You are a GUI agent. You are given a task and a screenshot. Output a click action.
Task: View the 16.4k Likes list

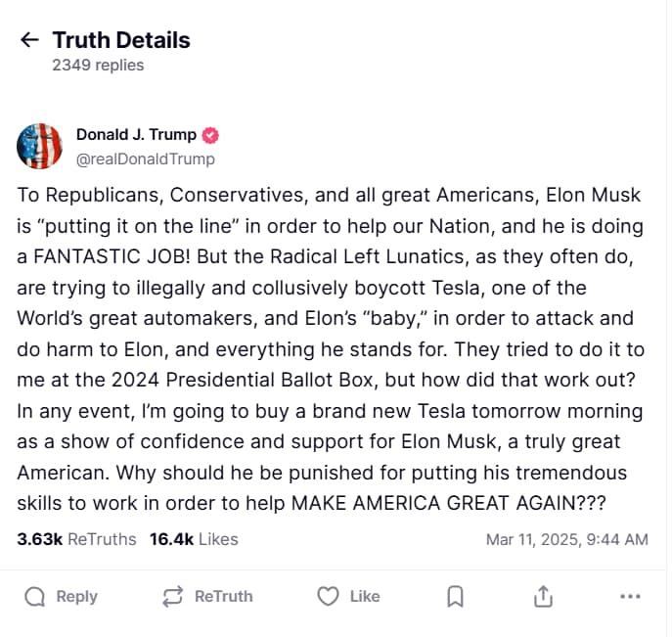click(x=193, y=539)
